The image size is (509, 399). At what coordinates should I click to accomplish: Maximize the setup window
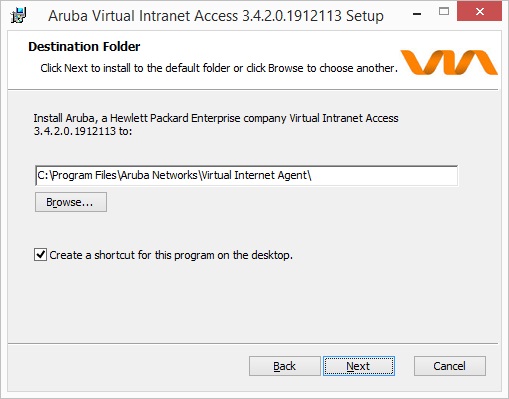[444, 12]
